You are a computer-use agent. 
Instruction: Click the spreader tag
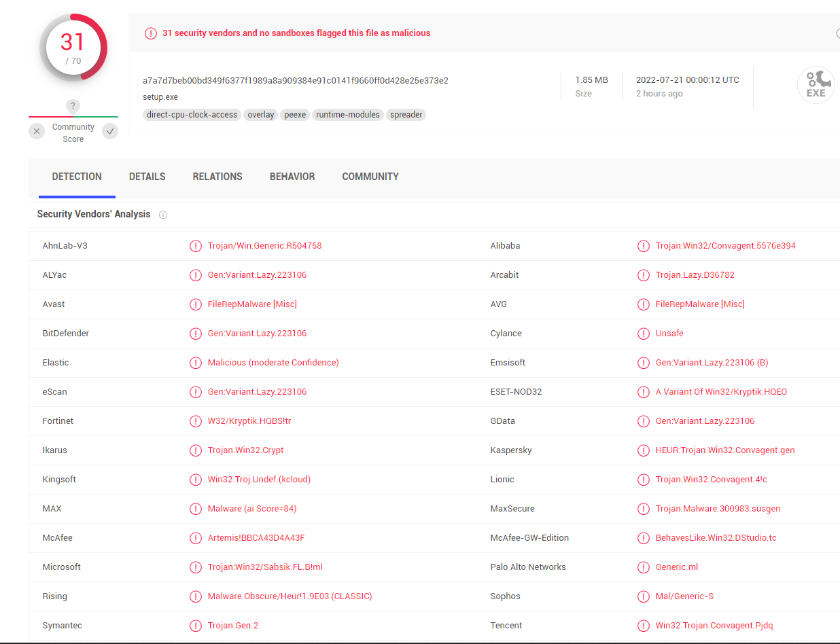tap(406, 115)
